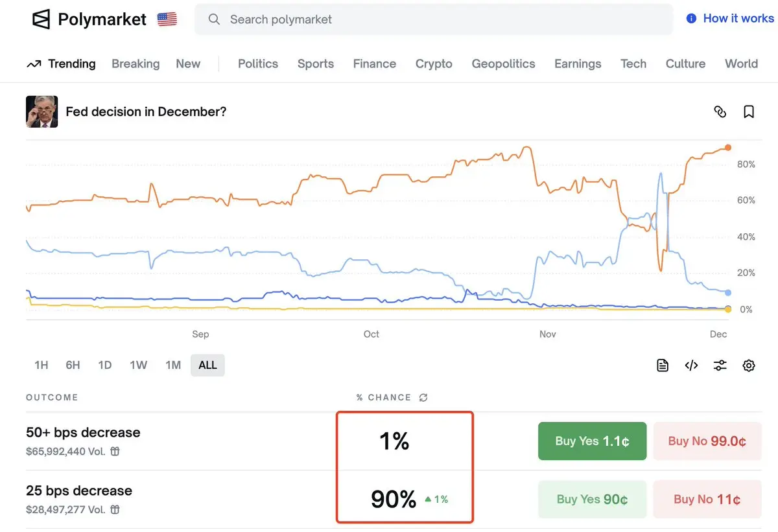Image resolution: width=778 pixels, height=532 pixels.
Task: Open chart settings gear icon
Action: pyautogui.click(x=749, y=365)
